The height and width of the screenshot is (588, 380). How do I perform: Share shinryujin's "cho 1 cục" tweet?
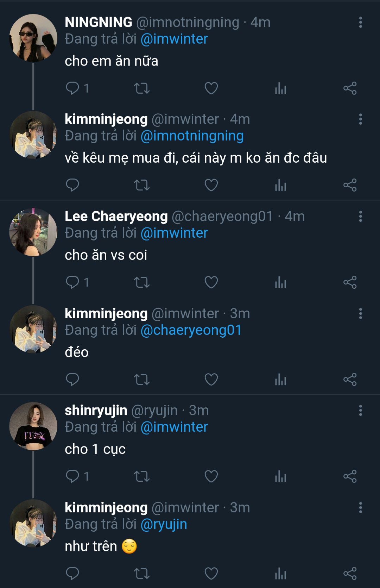pyautogui.click(x=350, y=476)
